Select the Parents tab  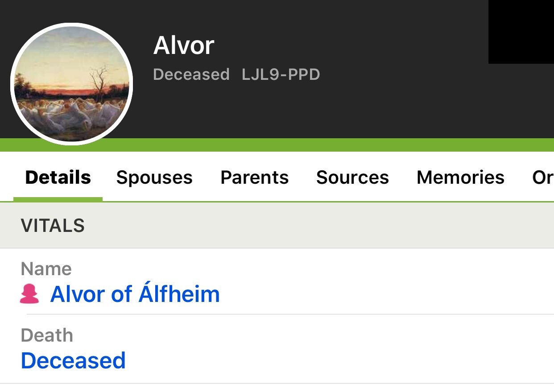[x=254, y=177]
